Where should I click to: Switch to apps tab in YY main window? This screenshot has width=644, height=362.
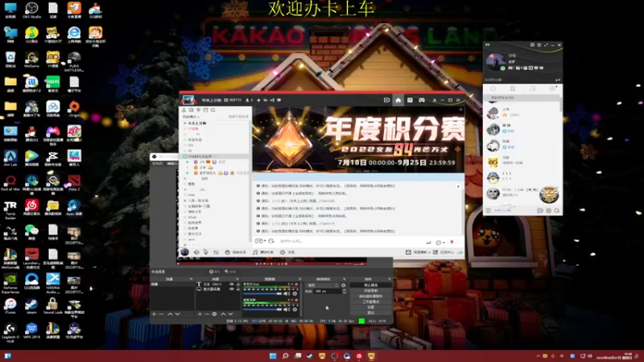[552, 88]
